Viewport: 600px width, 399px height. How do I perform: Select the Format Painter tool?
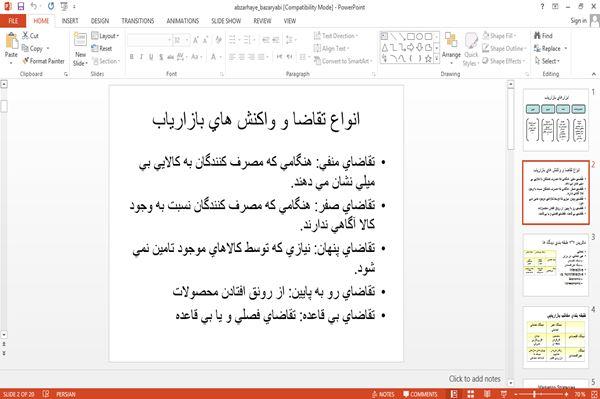(43, 61)
